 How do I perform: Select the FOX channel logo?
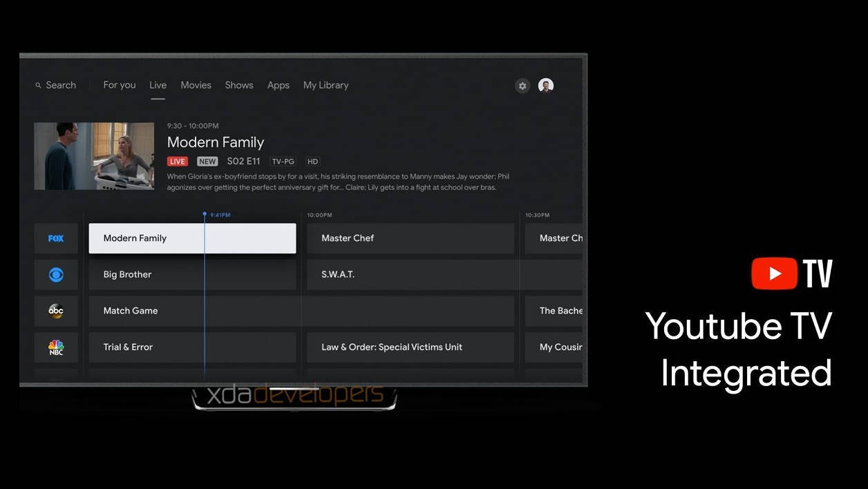(x=56, y=238)
